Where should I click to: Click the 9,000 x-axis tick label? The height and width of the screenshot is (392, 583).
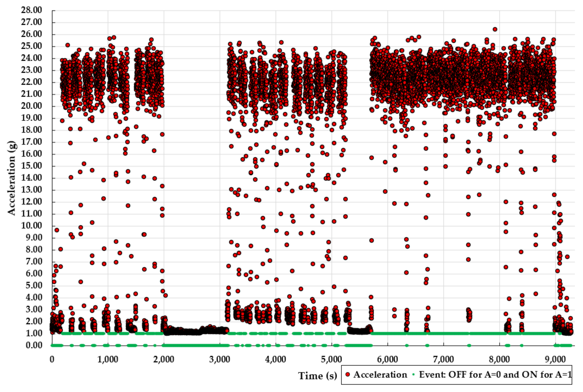(x=555, y=359)
